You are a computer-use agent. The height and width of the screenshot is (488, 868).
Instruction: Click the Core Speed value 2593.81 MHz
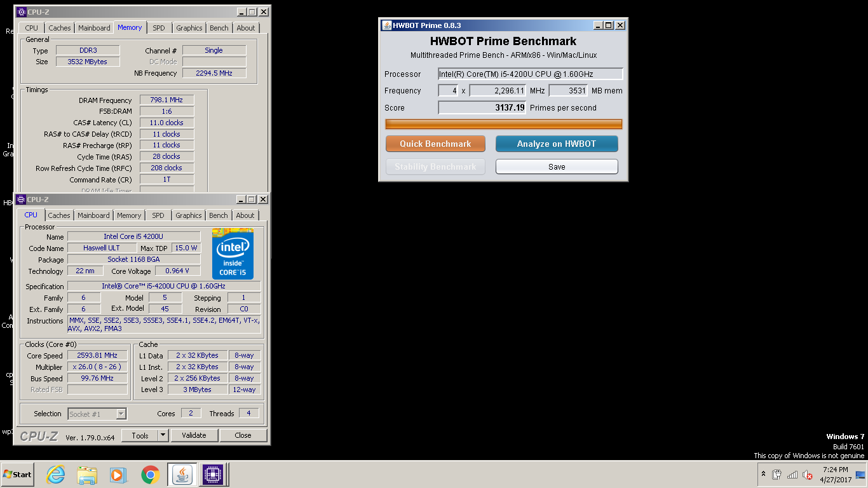(x=97, y=355)
